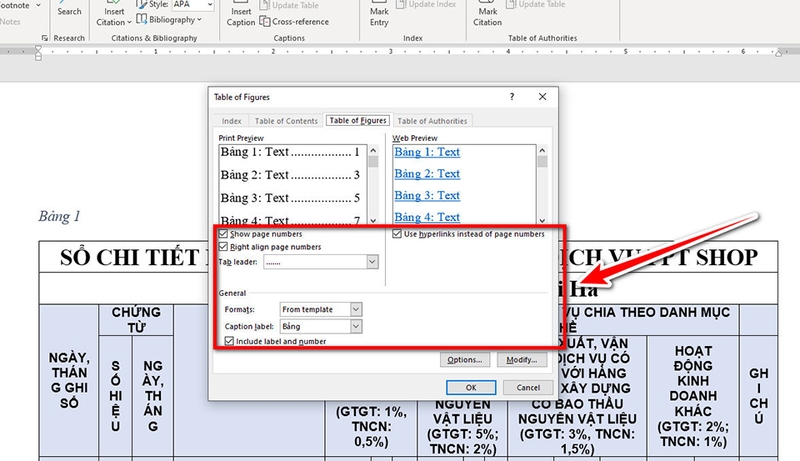Click the Insert Caption icon
This screenshot has width=800, height=461.
tap(240, 15)
